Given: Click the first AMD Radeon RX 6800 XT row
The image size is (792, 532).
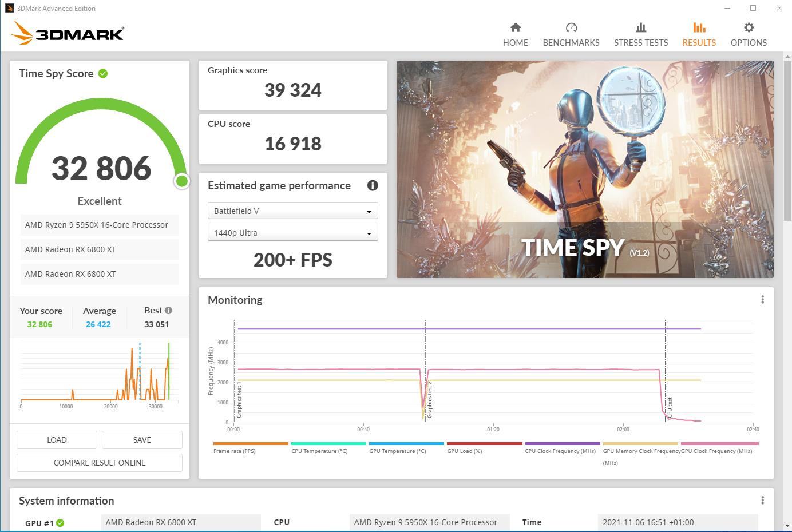Looking at the screenshot, I should 100,249.
